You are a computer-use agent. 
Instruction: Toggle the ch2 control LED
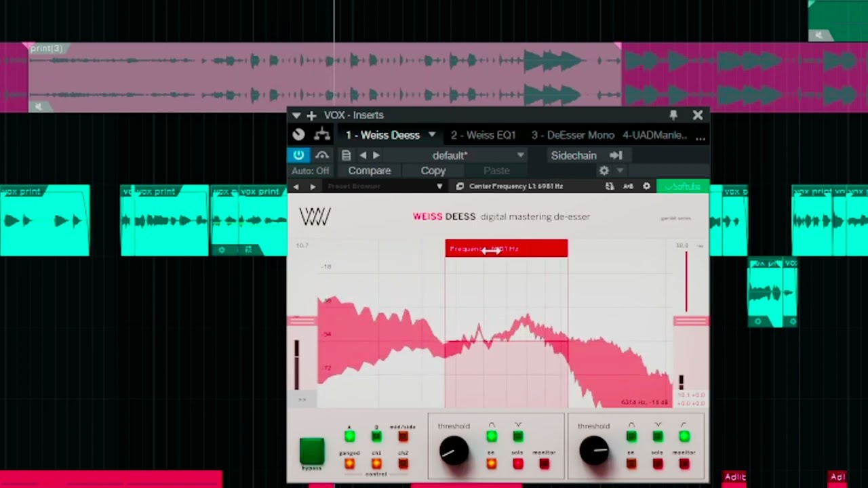403,464
